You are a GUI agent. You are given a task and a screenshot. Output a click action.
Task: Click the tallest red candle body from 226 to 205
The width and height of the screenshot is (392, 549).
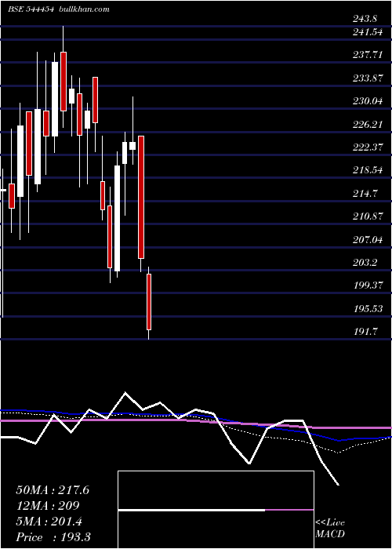tap(141, 197)
